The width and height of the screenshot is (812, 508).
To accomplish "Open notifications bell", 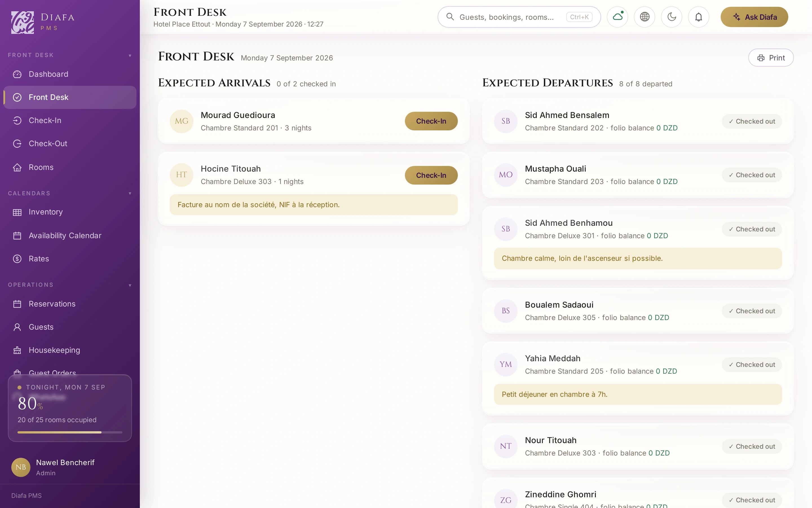I will coord(699,17).
